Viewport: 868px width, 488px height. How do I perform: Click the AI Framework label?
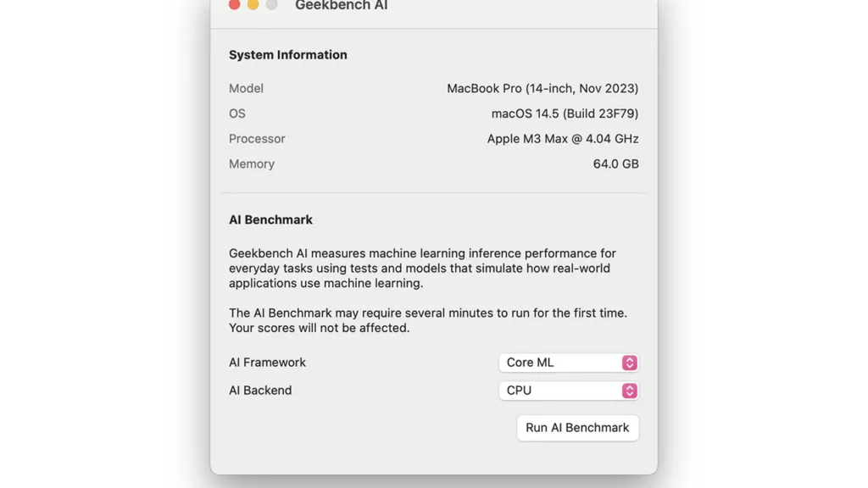(267, 363)
